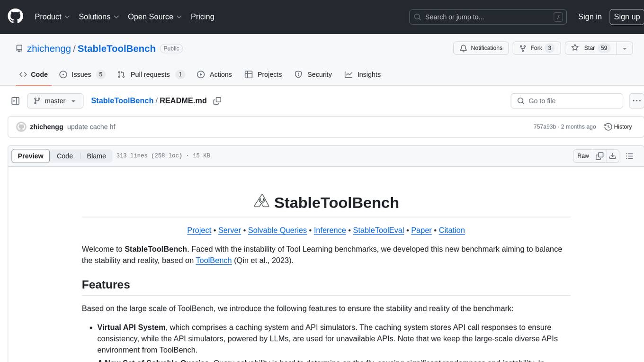Viewport: 644px width, 362px height.
Task: Focus the Go to file input
Action: 567,101
